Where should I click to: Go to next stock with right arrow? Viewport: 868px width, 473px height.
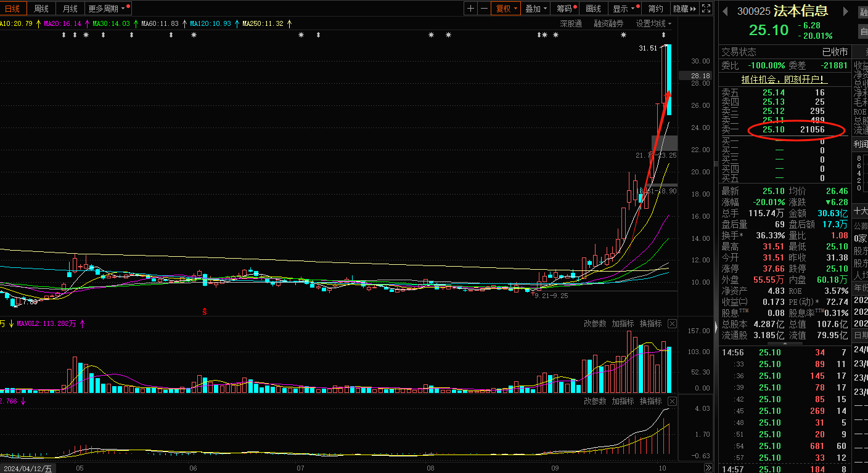tap(845, 11)
